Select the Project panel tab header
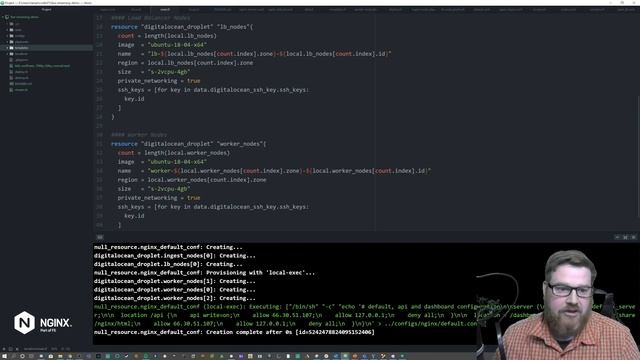This screenshot has height=360, width=640. (x=47, y=9)
